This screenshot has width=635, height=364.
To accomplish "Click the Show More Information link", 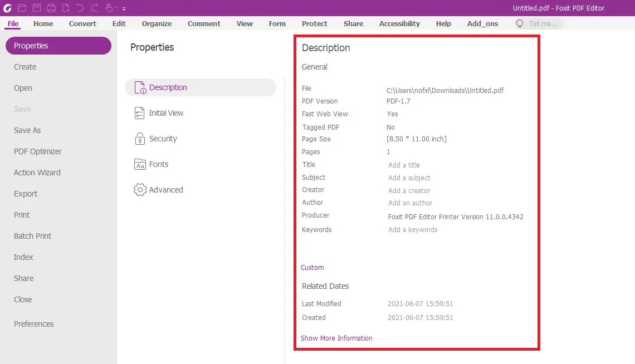I will 336,338.
